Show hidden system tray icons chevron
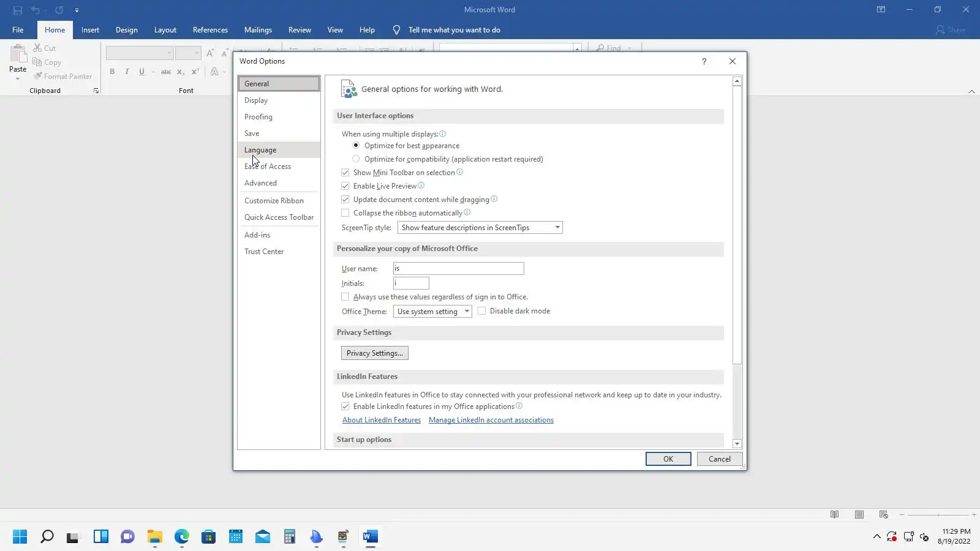This screenshot has height=551, width=980. (877, 537)
